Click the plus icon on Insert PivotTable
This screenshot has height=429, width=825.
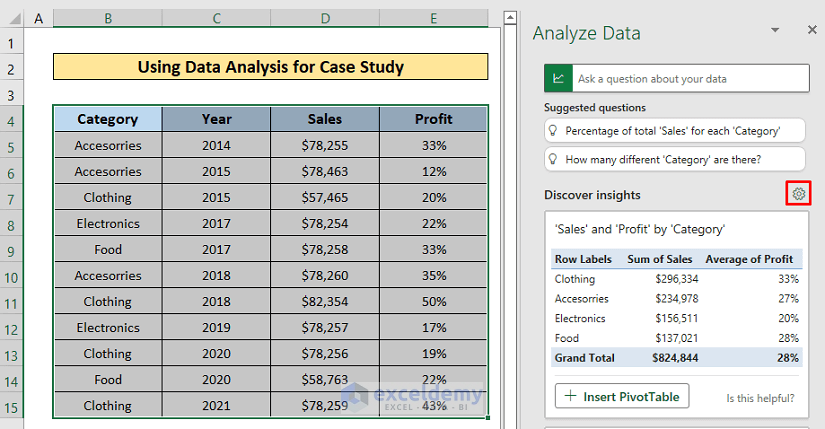coord(571,397)
